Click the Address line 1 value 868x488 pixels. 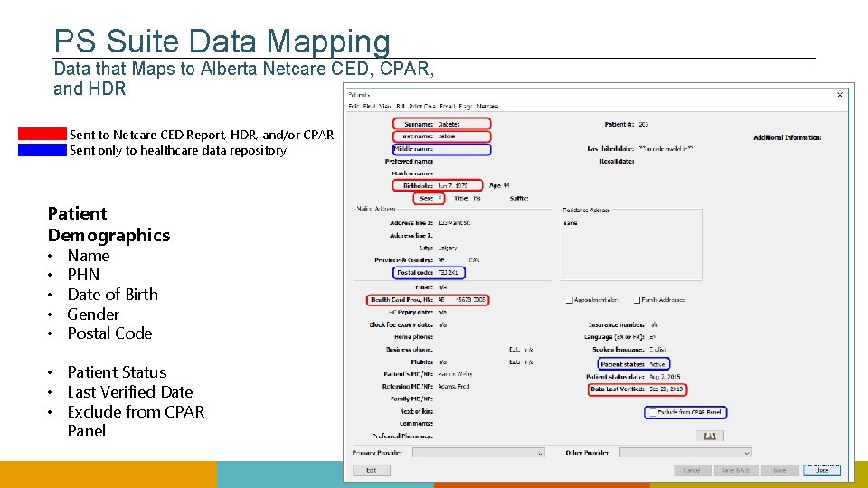point(454,223)
